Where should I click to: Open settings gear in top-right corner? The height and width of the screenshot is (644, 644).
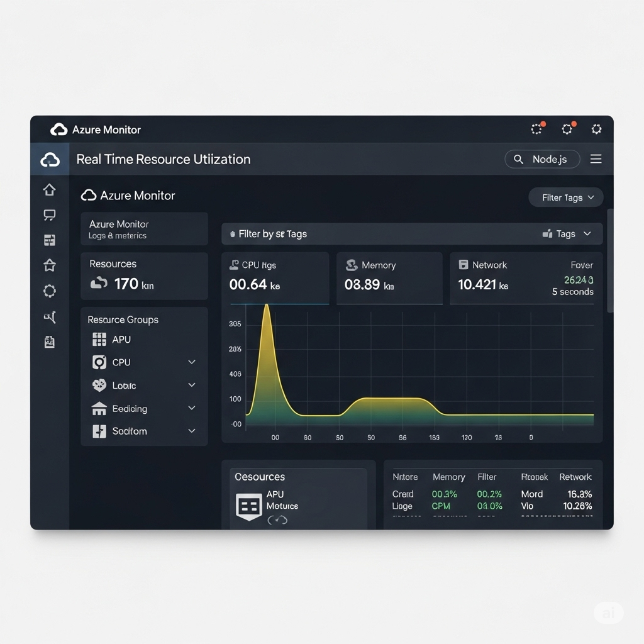coord(596,130)
